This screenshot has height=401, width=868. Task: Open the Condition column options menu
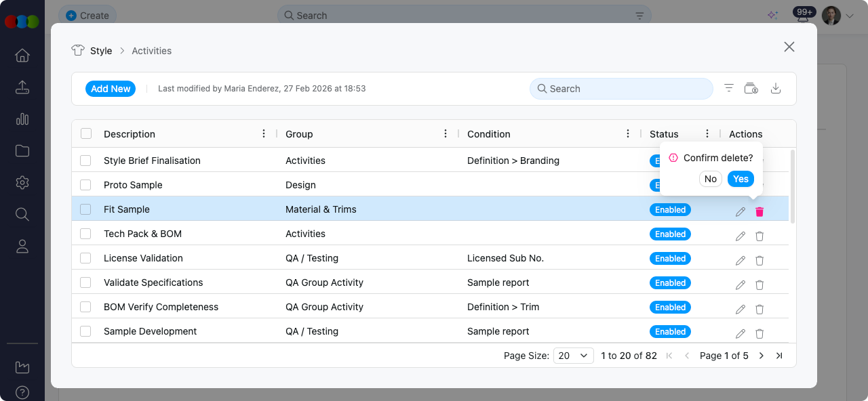[x=628, y=133]
